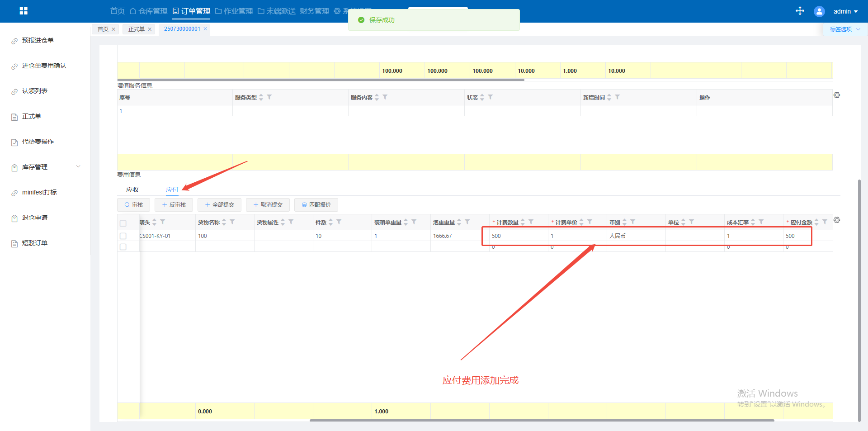Screen dimensions: 868x431
Task: Click the 反审核 button
Action: click(174, 205)
